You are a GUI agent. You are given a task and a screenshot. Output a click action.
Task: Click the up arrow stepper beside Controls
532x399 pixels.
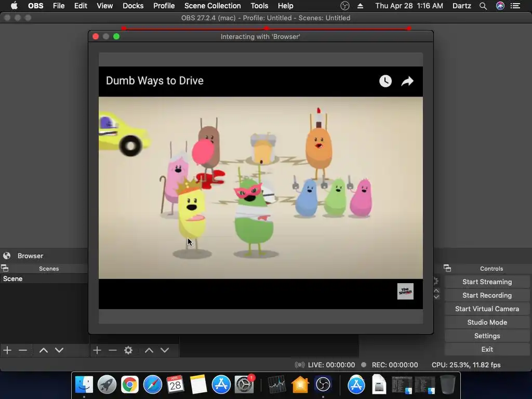[436, 291]
